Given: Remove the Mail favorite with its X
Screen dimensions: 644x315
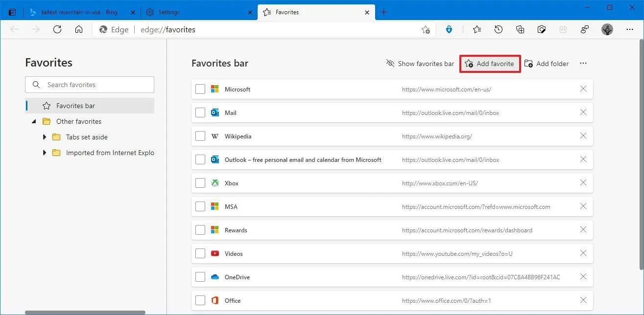Looking at the screenshot, I should (x=583, y=112).
